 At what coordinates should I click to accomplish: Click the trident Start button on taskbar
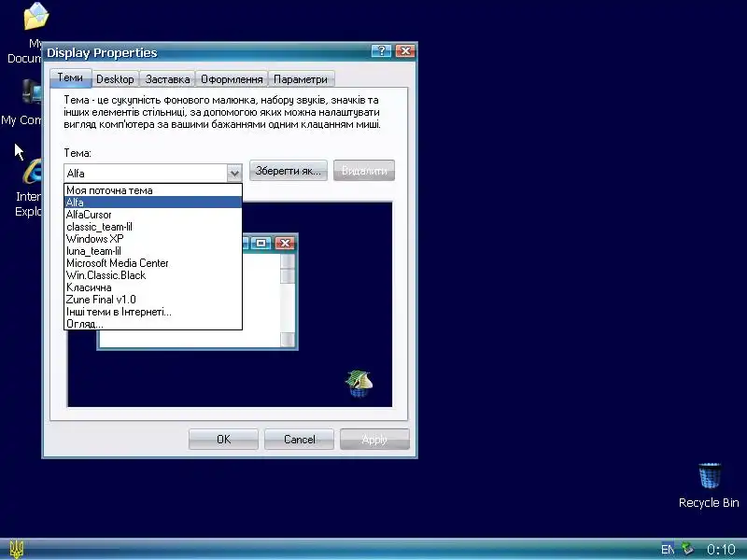[17, 550]
